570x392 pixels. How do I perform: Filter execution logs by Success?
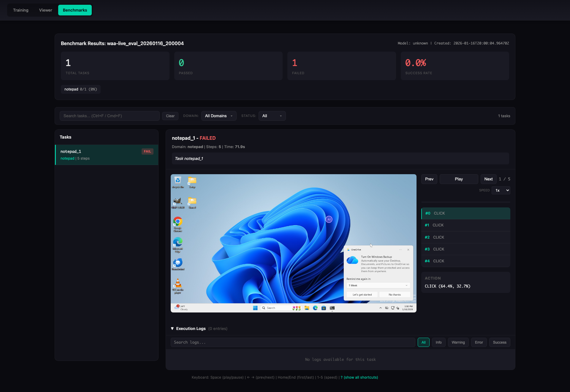(499, 342)
